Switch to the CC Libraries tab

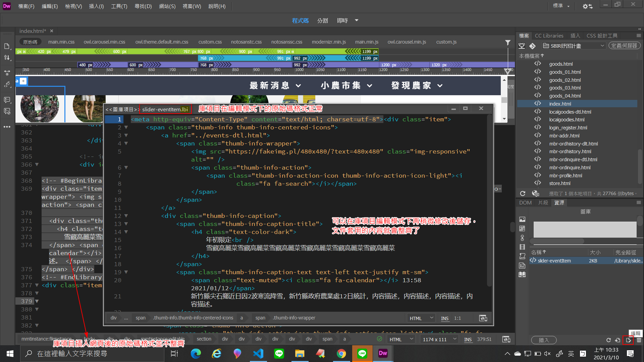549,36
